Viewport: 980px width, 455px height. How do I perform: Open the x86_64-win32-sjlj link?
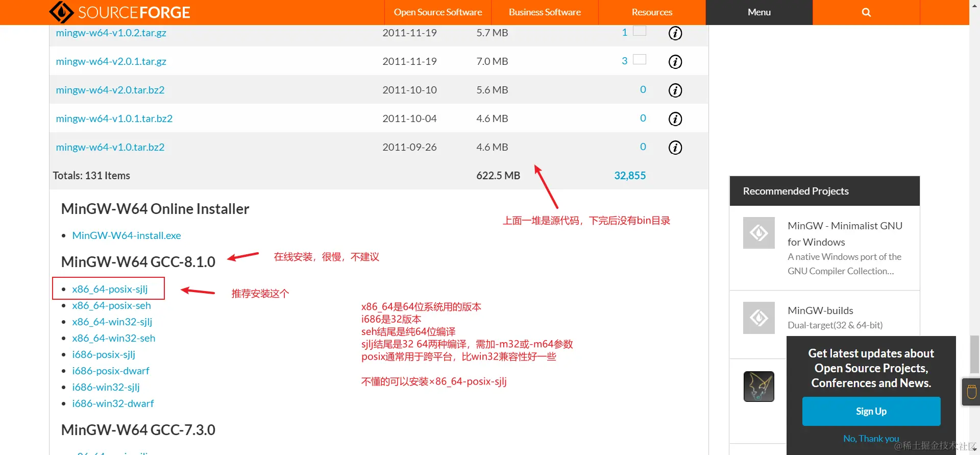point(112,322)
